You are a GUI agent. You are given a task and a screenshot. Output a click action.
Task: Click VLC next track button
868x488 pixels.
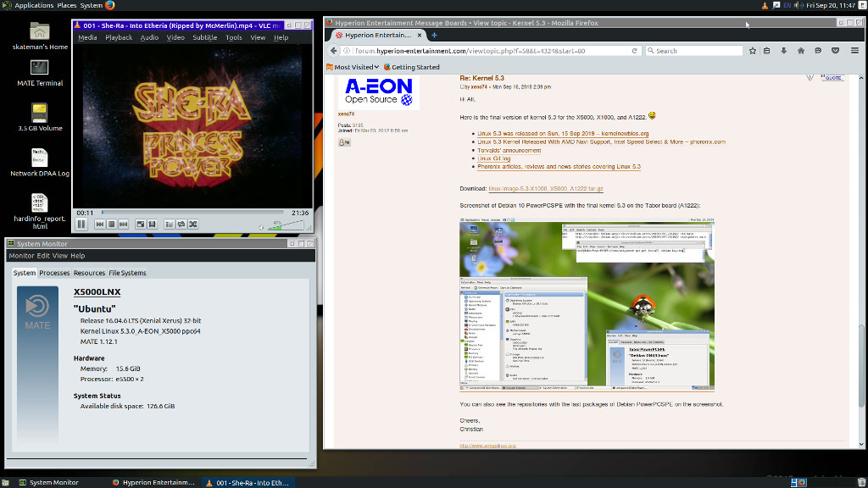(123, 224)
